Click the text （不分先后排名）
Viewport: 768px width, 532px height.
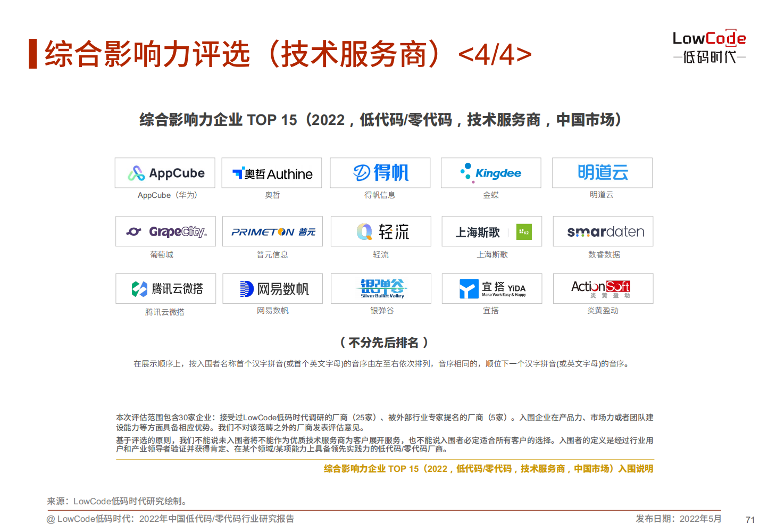coord(384,343)
